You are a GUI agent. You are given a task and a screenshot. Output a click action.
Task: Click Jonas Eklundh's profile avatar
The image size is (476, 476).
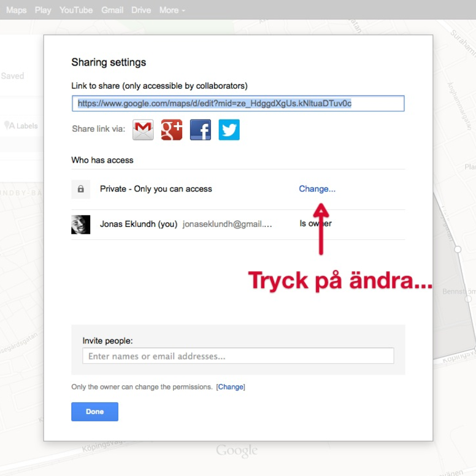pyautogui.click(x=80, y=225)
